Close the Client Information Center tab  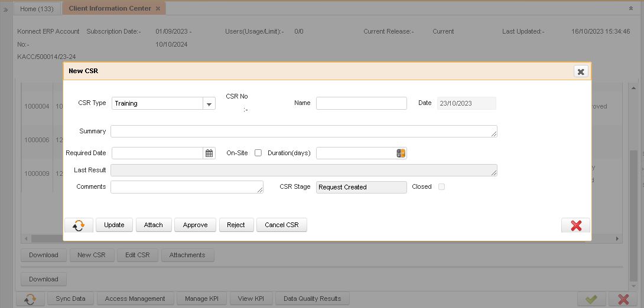click(x=158, y=9)
